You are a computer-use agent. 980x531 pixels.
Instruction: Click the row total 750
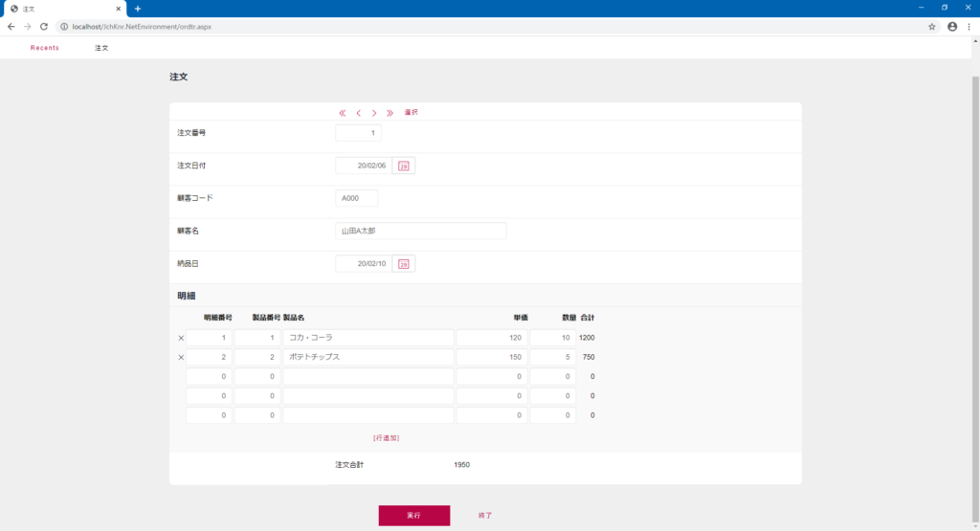(x=589, y=357)
